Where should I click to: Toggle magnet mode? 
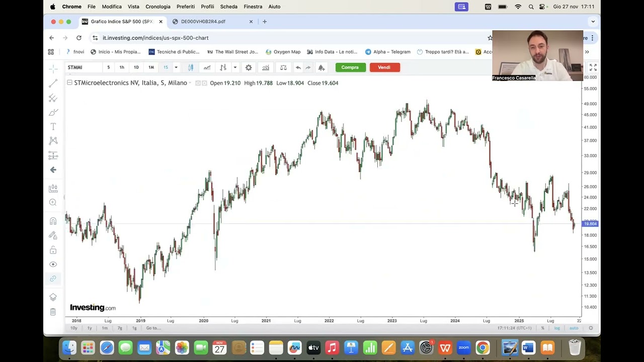coord(53,221)
